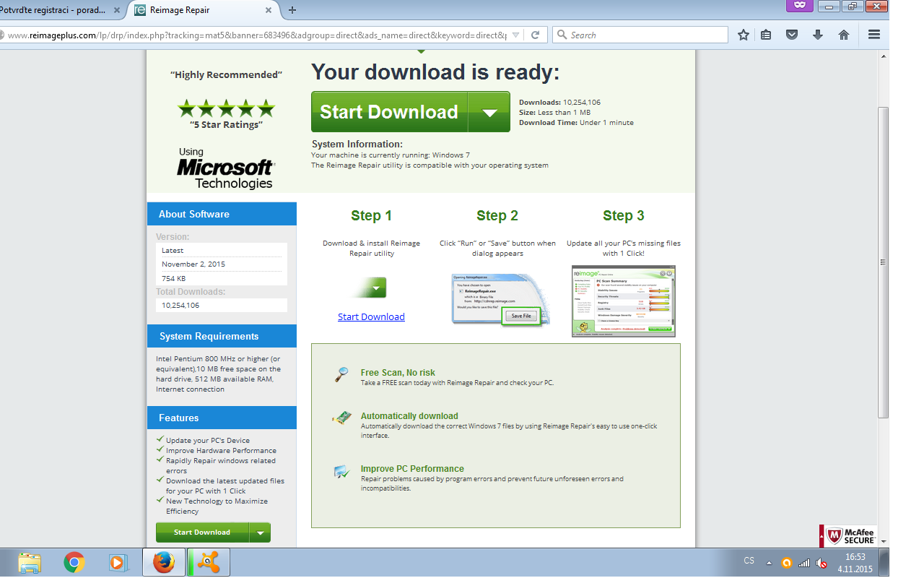Click the five green stars rating
The width and height of the screenshot is (924, 578).
click(x=226, y=109)
